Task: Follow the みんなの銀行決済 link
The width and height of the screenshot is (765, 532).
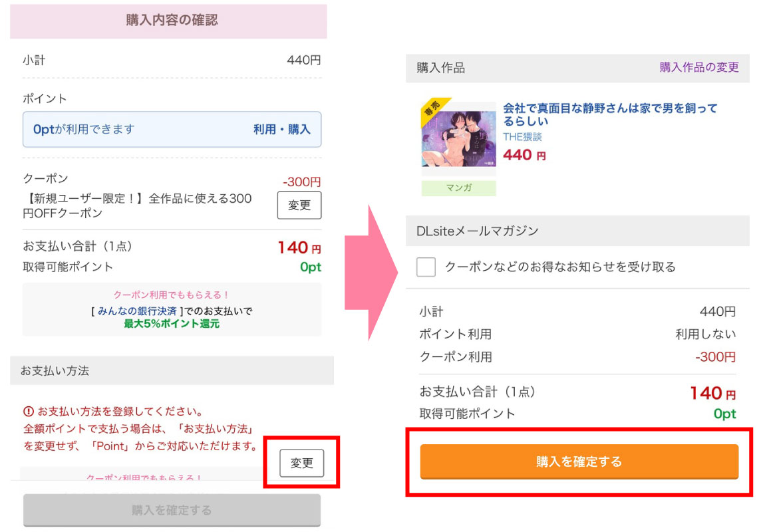Action: point(138,311)
